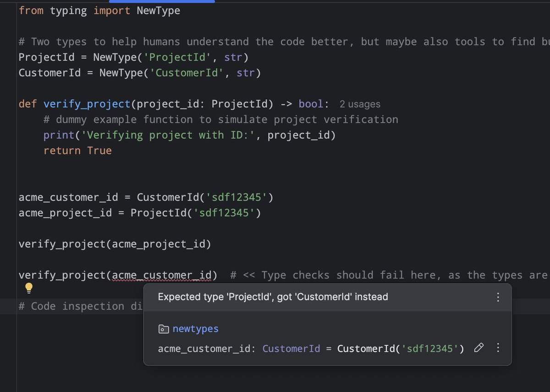Click the '2 usages' inlay hint
Screen dimensions: 550x392
click(360, 104)
